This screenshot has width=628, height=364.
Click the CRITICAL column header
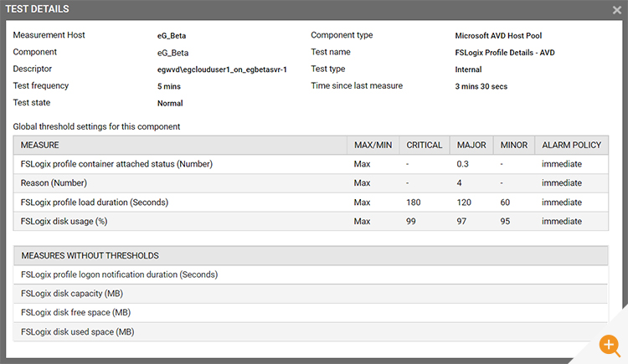click(x=425, y=145)
